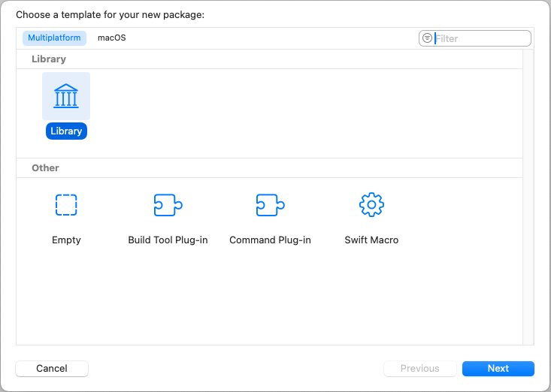Open the filter options icon in search field
This screenshot has width=551, height=392.
[427, 38]
